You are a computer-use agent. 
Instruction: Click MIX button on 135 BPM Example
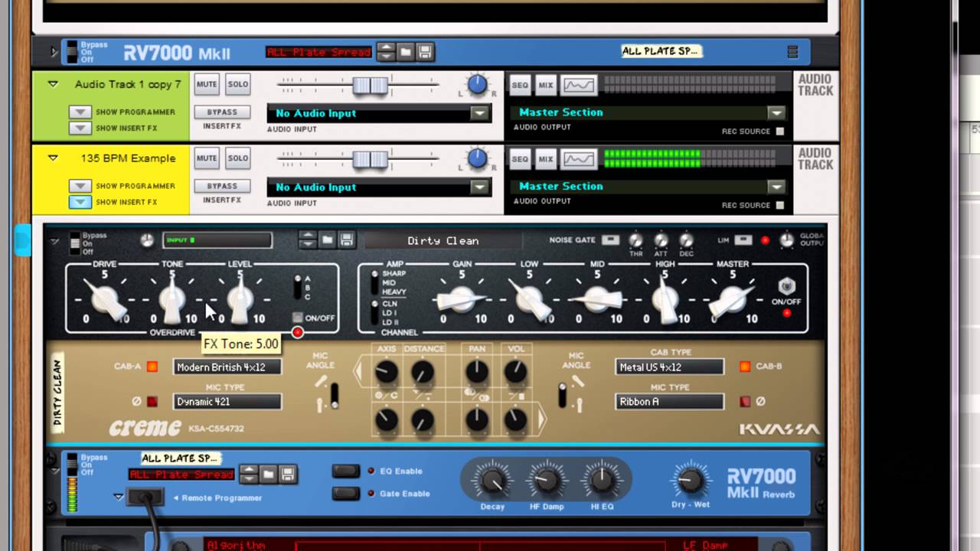coord(545,159)
